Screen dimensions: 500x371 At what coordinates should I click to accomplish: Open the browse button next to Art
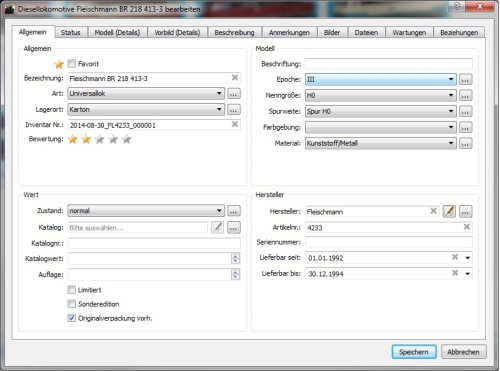pos(234,94)
